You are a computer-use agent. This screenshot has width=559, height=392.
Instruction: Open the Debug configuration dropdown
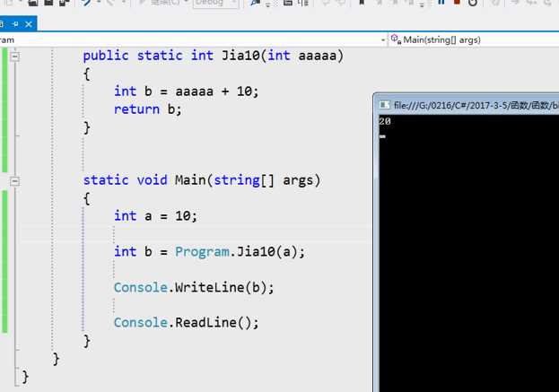pyautogui.click(x=215, y=4)
